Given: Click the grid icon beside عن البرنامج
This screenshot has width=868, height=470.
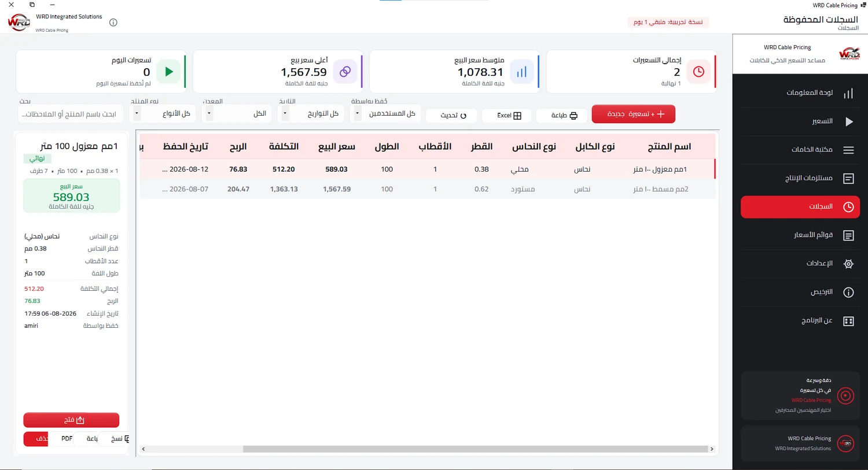Looking at the screenshot, I should click(848, 321).
